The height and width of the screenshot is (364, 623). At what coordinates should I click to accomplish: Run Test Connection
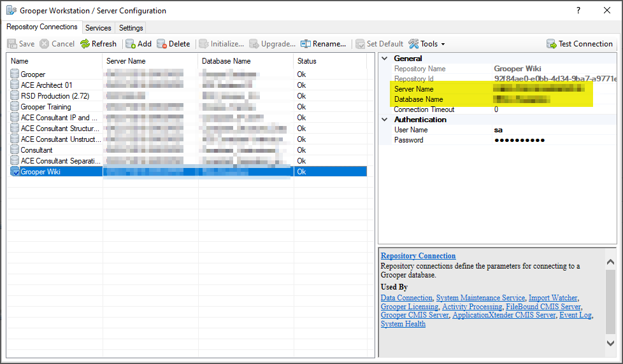pos(579,44)
